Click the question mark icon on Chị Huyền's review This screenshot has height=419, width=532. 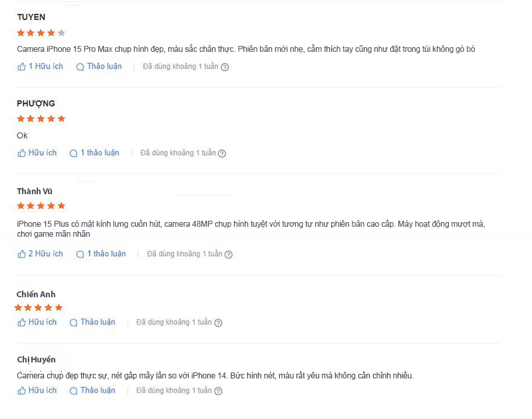(x=218, y=391)
